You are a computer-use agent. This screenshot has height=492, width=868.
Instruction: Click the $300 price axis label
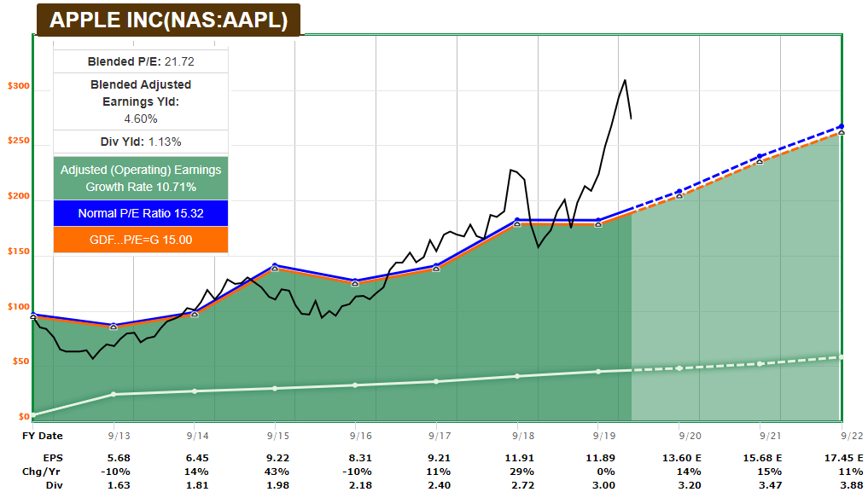point(19,86)
